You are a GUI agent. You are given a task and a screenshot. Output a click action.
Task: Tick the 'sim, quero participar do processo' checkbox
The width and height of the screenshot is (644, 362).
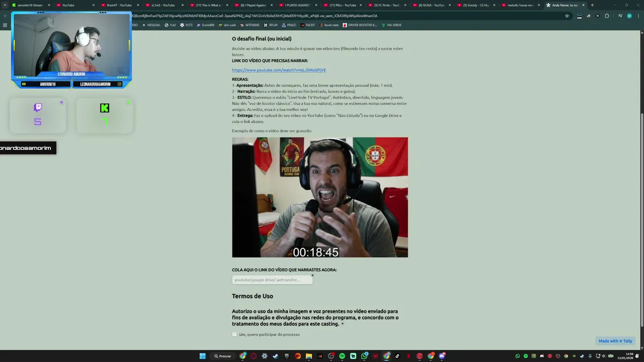coord(234,334)
